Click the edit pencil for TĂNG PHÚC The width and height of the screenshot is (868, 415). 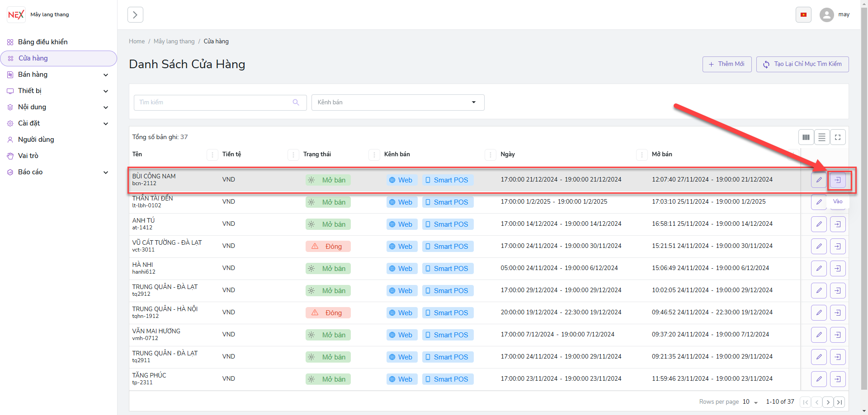pyautogui.click(x=819, y=379)
